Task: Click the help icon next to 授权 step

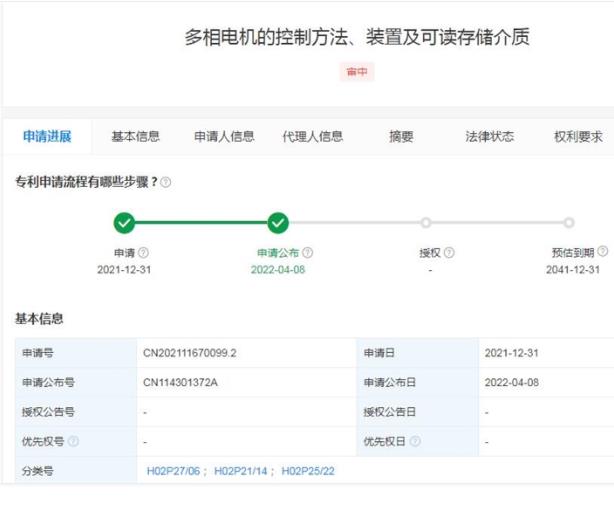Action: (449, 253)
